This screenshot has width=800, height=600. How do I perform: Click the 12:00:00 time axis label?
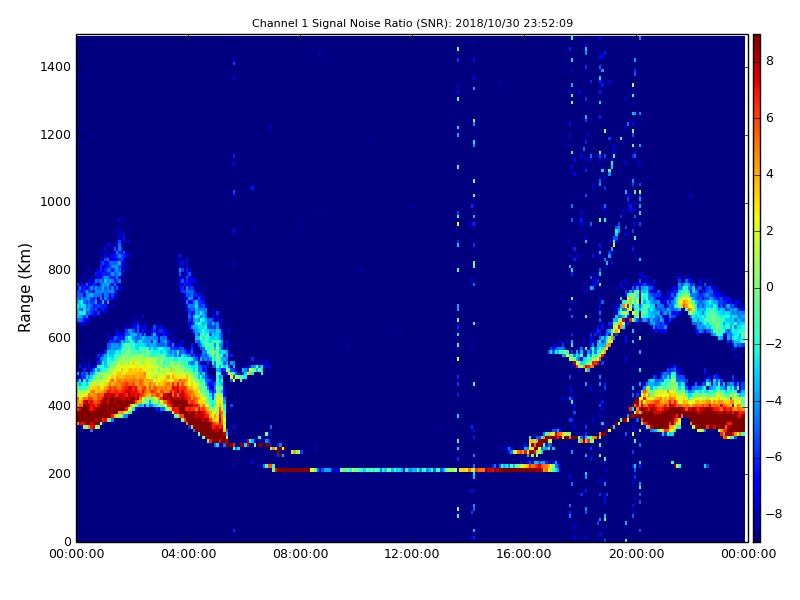pos(412,554)
